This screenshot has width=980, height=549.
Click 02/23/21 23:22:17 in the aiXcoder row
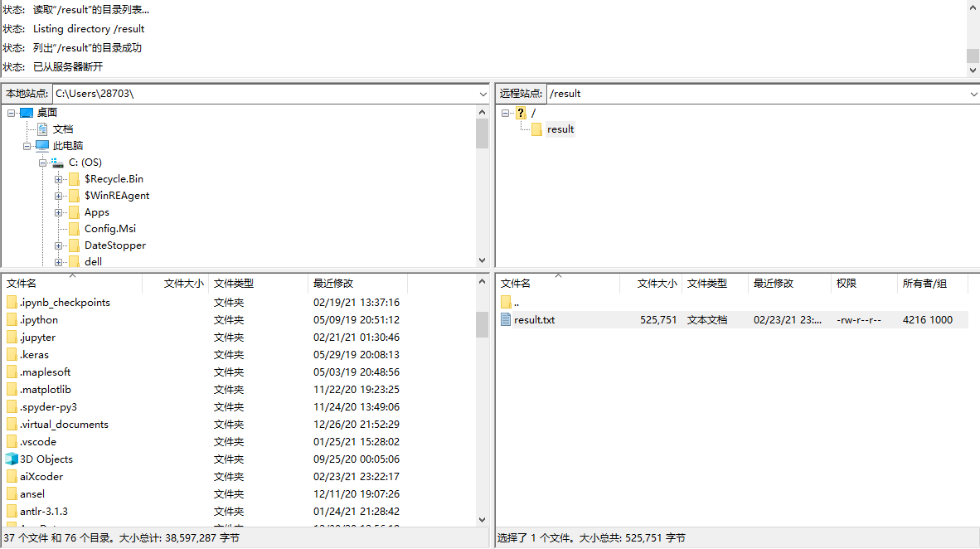coord(357,477)
